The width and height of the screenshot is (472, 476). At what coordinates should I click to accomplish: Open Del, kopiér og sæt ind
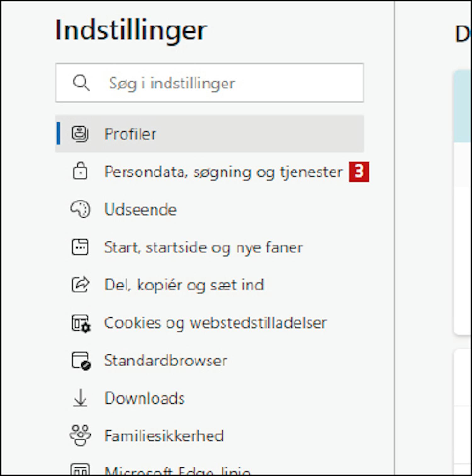pos(184,285)
